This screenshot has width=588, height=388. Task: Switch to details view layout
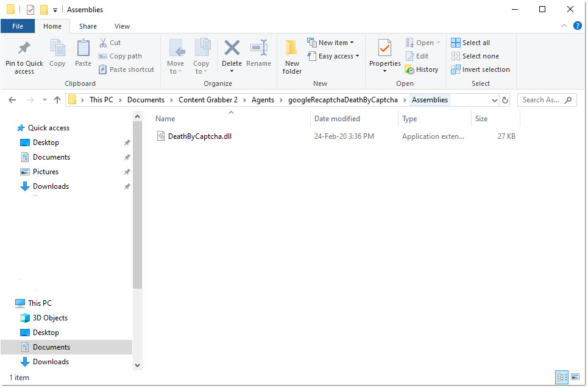[x=562, y=378]
